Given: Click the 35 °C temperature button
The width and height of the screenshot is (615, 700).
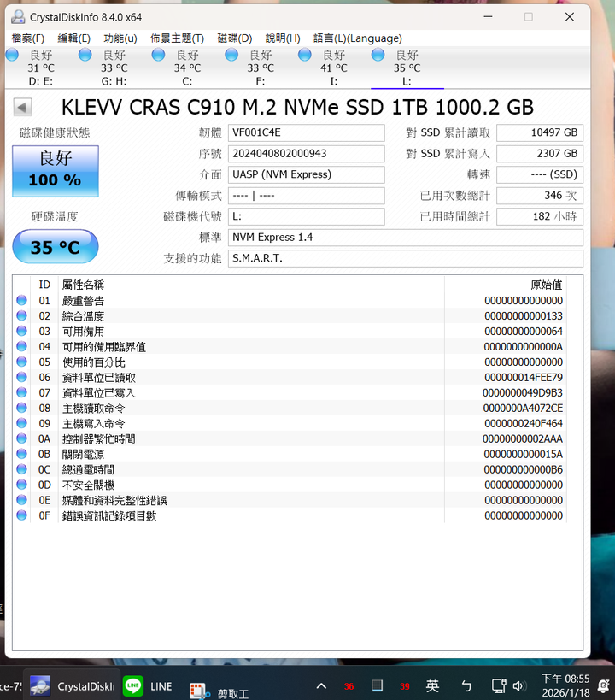Looking at the screenshot, I should (56, 247).
